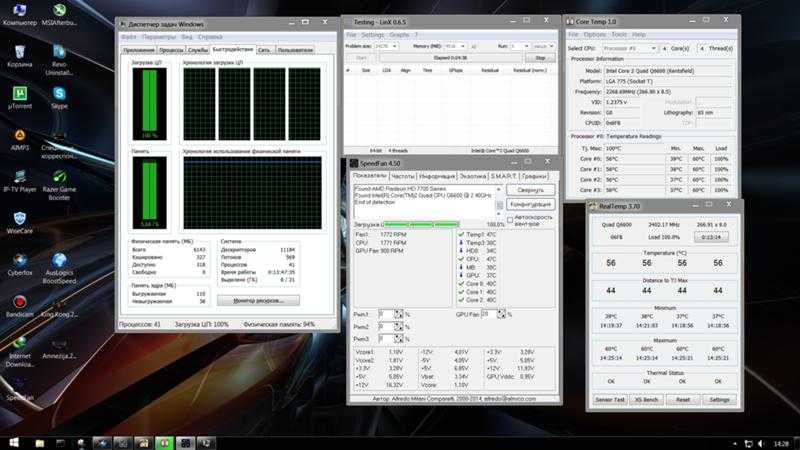800x450 pixels.
Task: Click the Reset button in RealTemp
Action: point(683,399)
